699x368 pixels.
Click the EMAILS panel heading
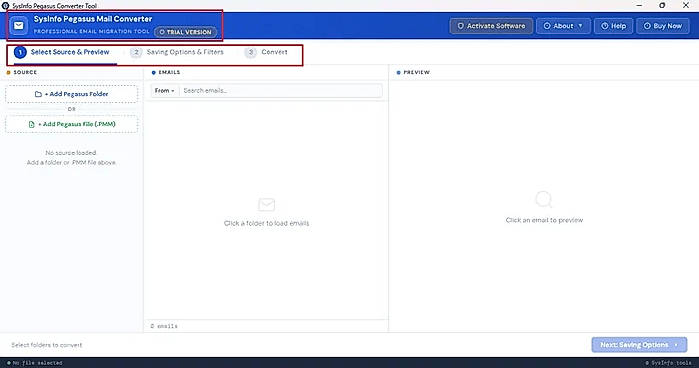point(169,72)
